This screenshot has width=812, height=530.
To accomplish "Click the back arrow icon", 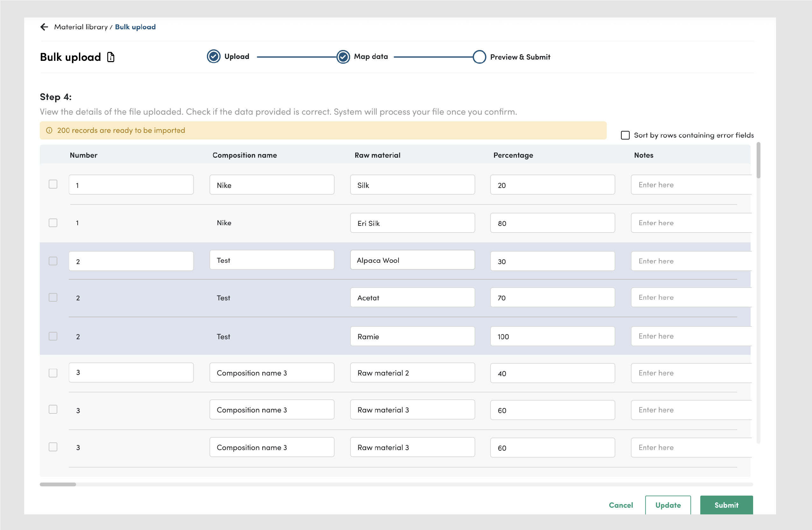I will pos(44,27).
